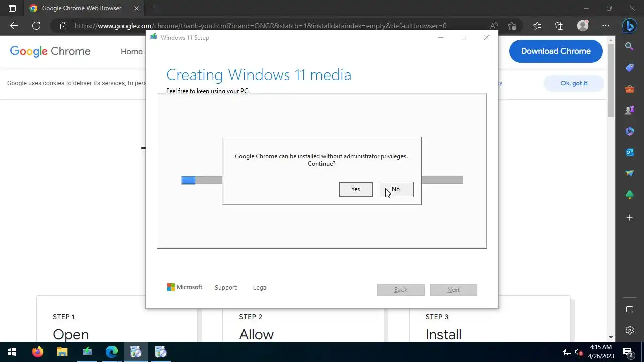Open Games chess icon in sidebar
The width and height of the screenshot is (644, 362).
point(629,110)
